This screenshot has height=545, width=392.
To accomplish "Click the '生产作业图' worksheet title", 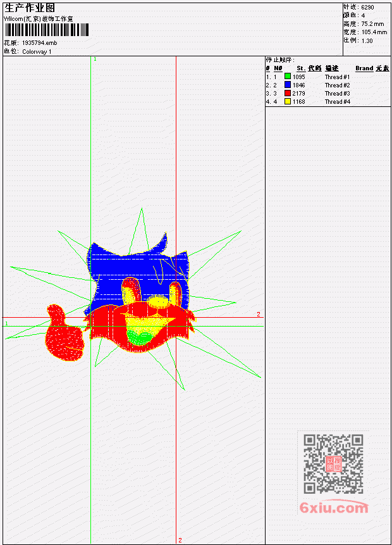I will click(x=30, y=8).
